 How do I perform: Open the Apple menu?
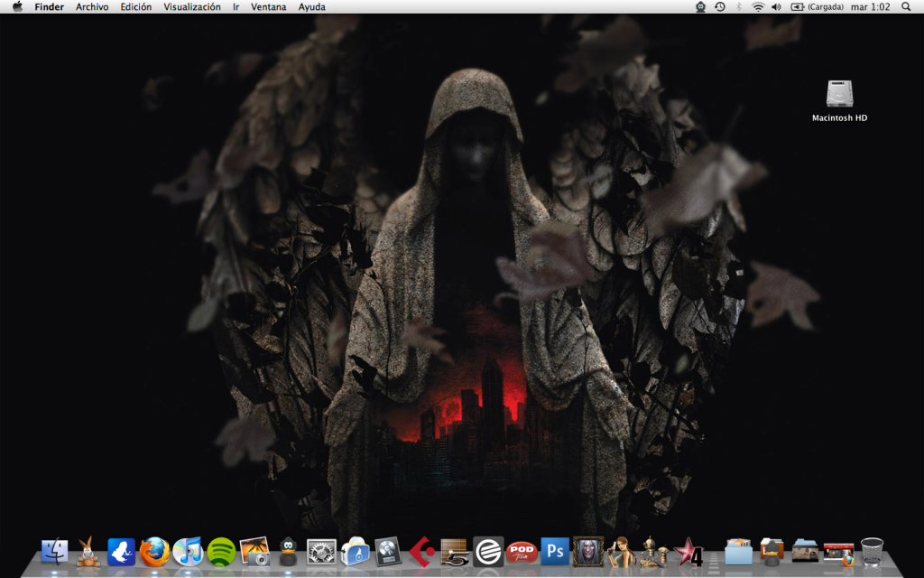point(17,6)
